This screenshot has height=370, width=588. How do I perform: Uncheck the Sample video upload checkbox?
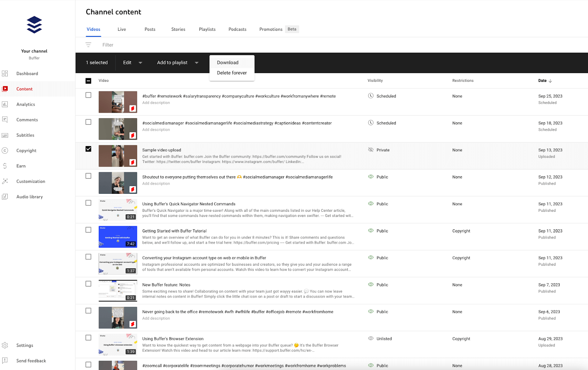coord(88,149)
